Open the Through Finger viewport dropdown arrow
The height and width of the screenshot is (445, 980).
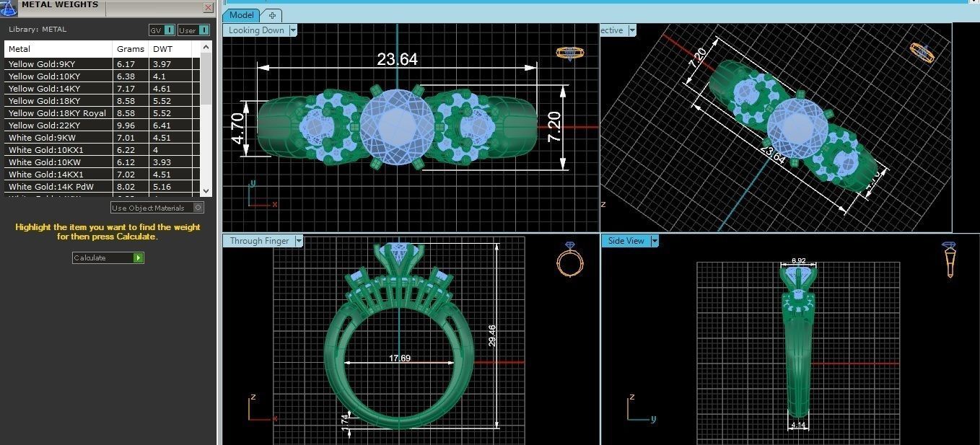pyautogui.click(x=297, y=241)
